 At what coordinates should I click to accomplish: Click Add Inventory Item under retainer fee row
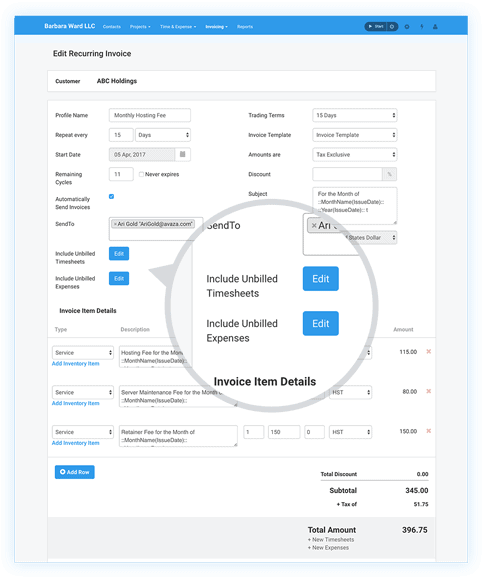coord(76,443)
